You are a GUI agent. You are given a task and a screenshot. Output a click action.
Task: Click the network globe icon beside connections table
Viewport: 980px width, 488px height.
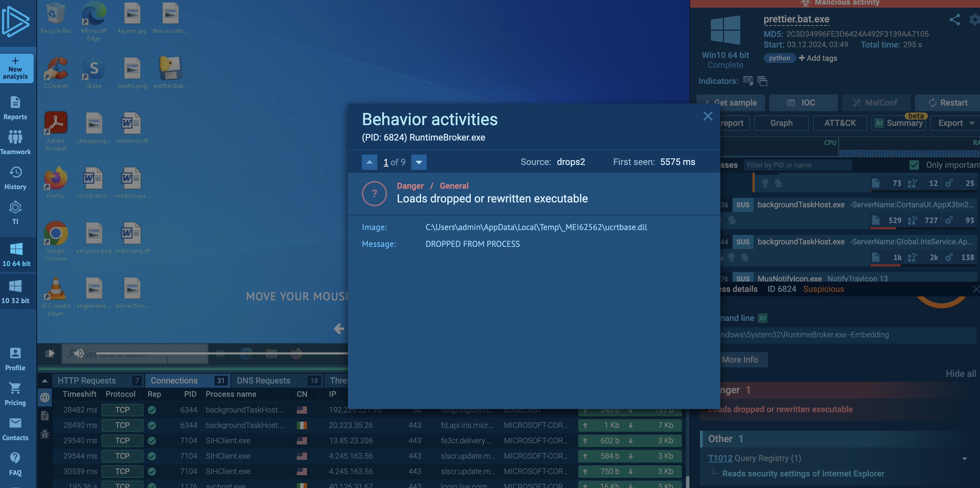pyautogui.click(x=44, y=397)
